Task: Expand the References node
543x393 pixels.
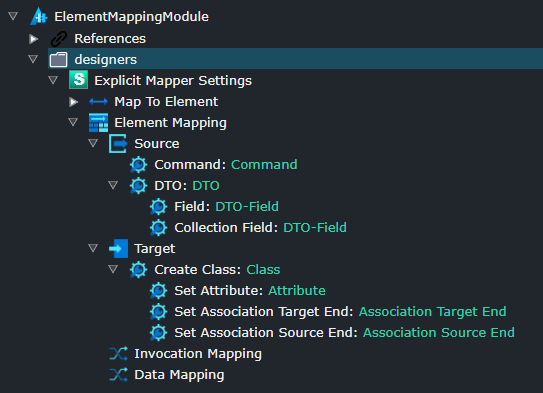Action: pyautogui.click(x=34, y=39)
